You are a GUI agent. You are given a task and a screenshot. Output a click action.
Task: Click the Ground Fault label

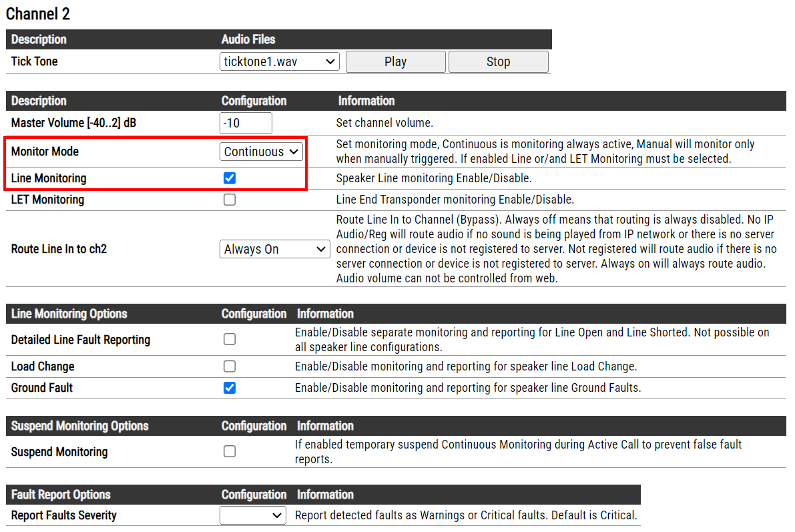(x=42, y=388)
